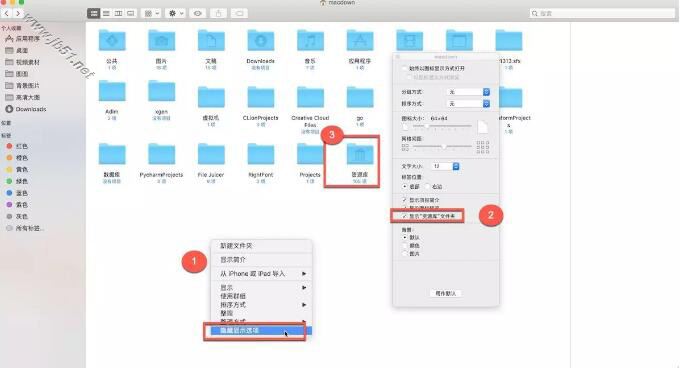Go forward with the toolbar forward arrow
The image size is (681, 368).
pyautogui.click(x=18, y=13)
